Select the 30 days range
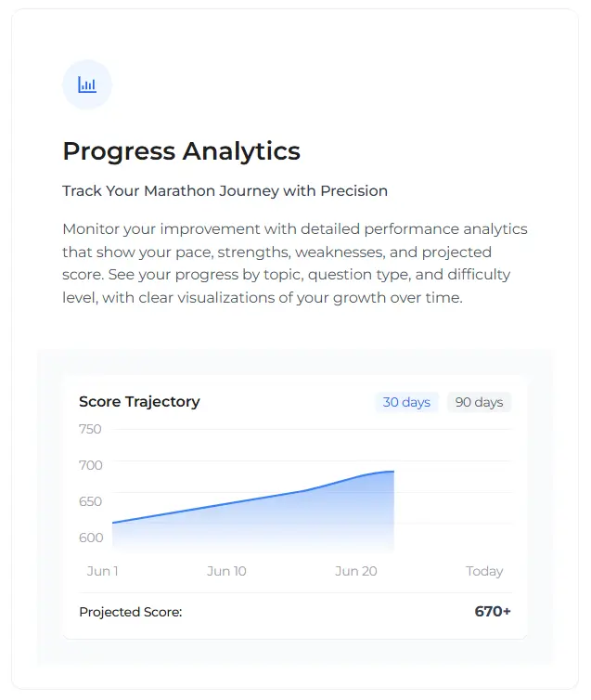 [406, 402]
